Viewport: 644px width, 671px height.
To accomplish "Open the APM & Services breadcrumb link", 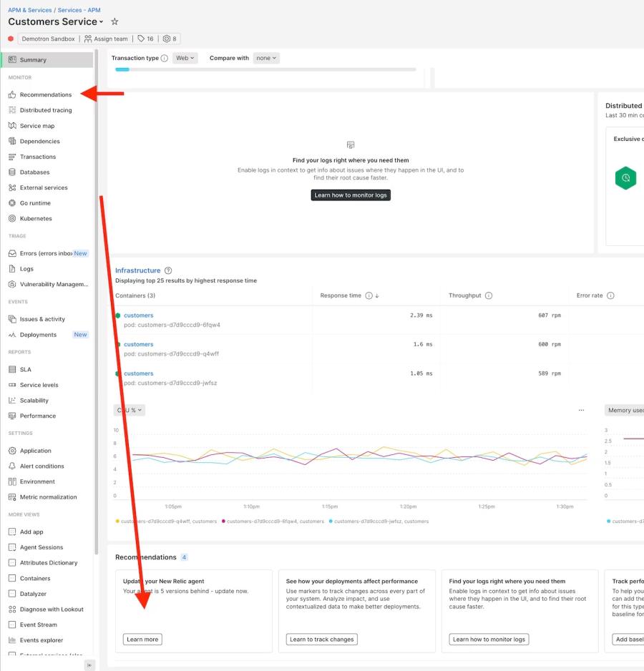I will tap(30, 10).
